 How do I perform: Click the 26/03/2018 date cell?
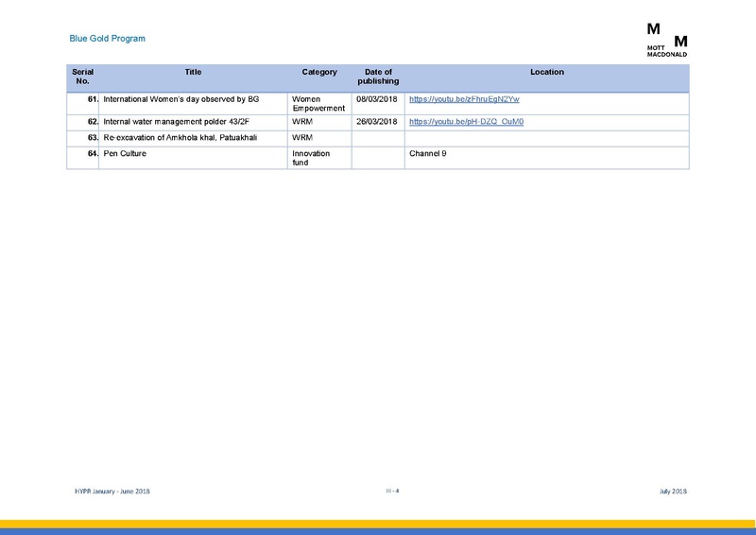[376, 122]
